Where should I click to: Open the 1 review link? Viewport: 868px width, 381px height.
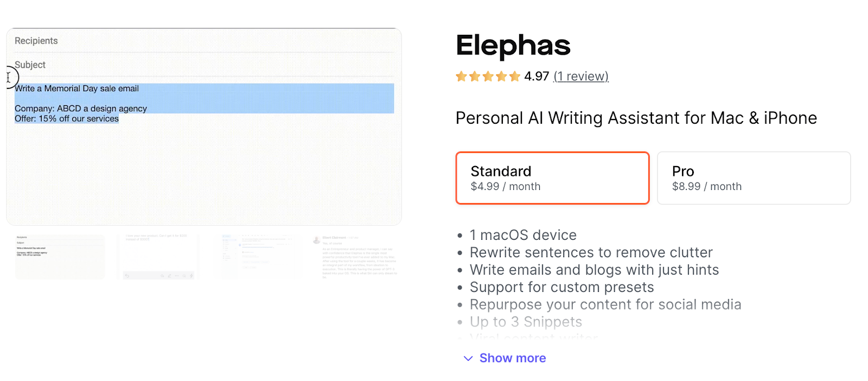(x=580, y=77)
